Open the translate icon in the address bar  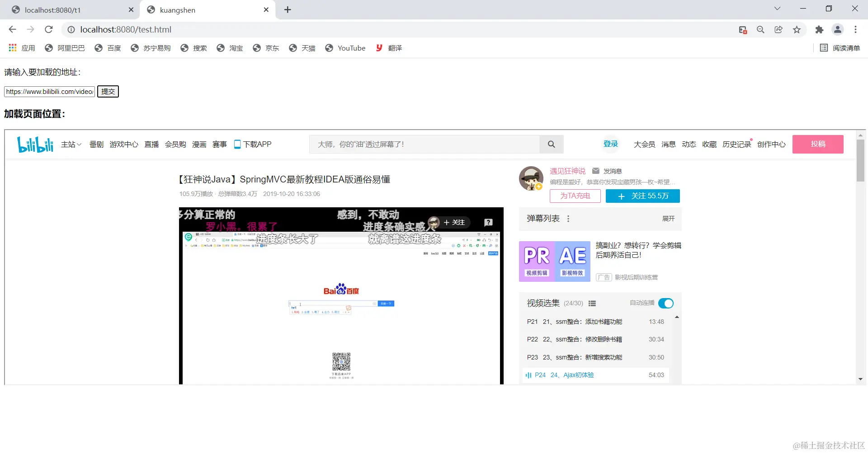pos(743,30)
